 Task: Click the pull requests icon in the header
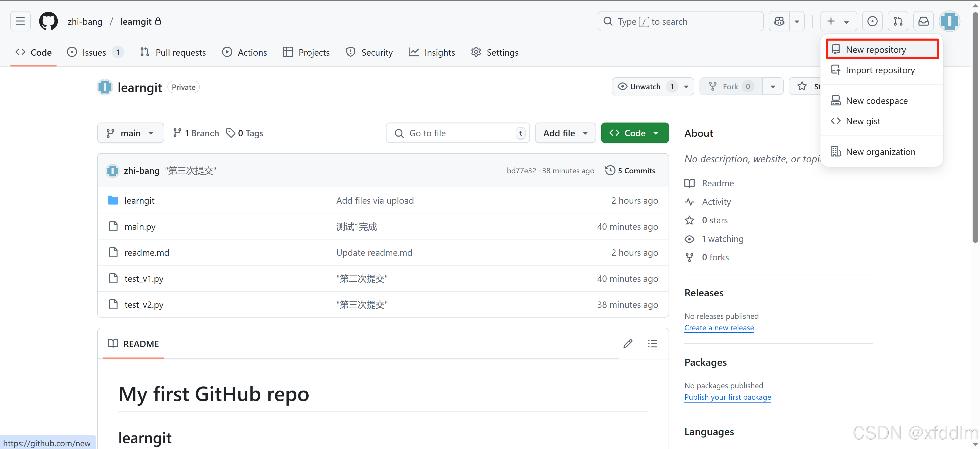(898, 21)
